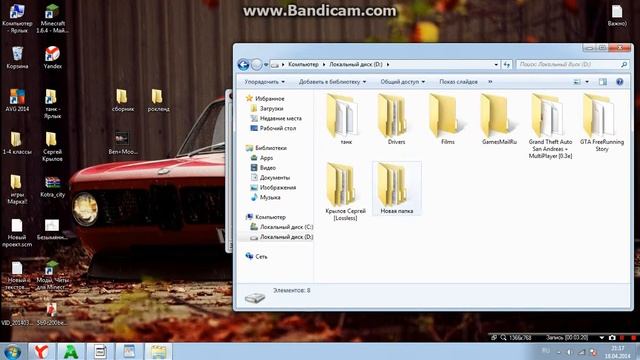
Task: Open the Windows Start menu
Action: click(x=13, y=351)
